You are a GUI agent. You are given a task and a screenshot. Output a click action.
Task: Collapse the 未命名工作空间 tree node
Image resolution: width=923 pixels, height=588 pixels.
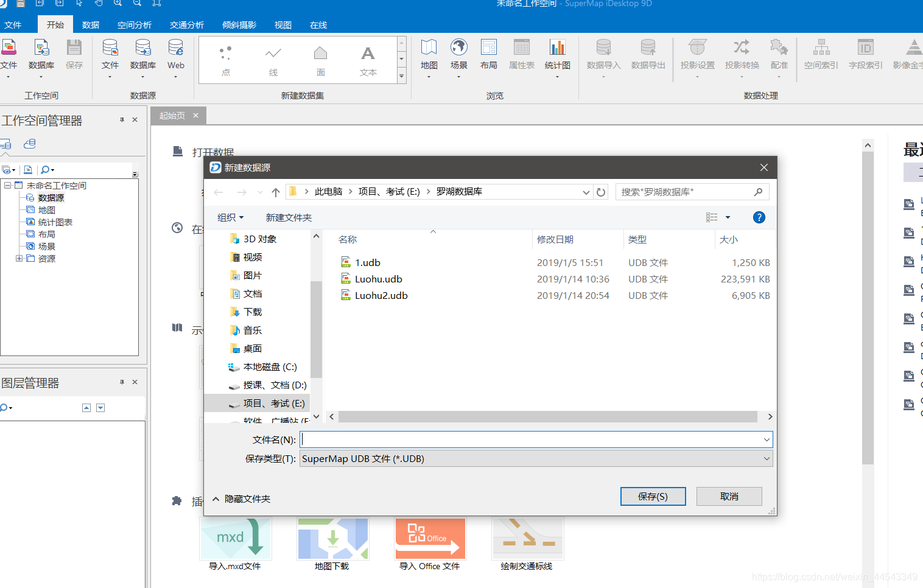pyautogui.click(x=7, y=186)
